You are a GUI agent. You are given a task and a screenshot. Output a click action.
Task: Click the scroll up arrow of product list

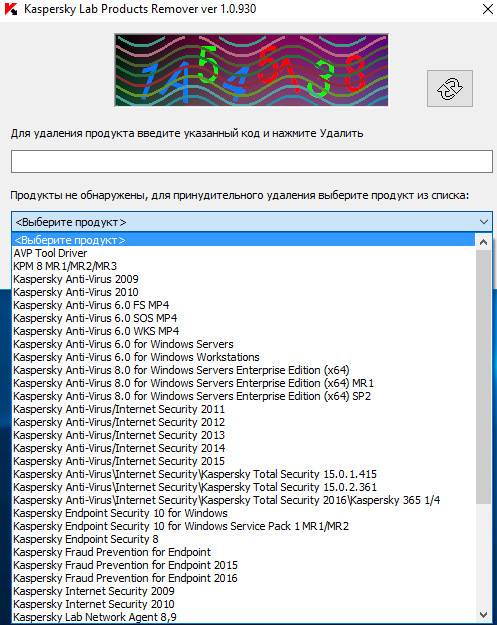[x=483, y=242]
